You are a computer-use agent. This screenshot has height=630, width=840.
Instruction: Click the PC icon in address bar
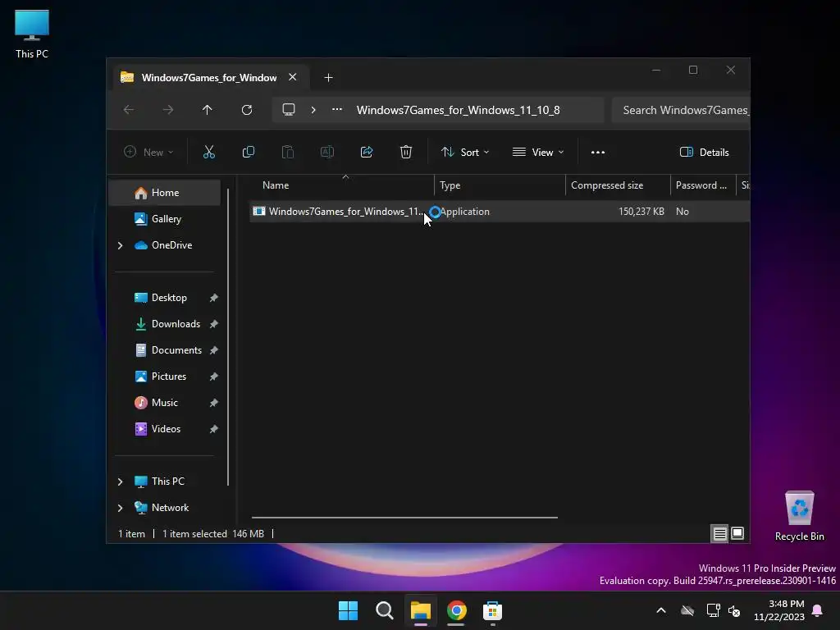pyautogui.click(x=289, y=109)
